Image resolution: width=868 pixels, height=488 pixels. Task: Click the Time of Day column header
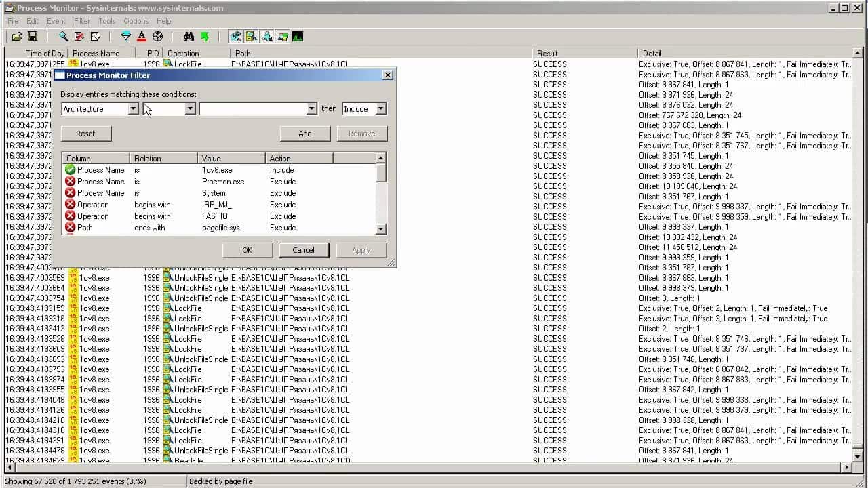tap(37, 54)
